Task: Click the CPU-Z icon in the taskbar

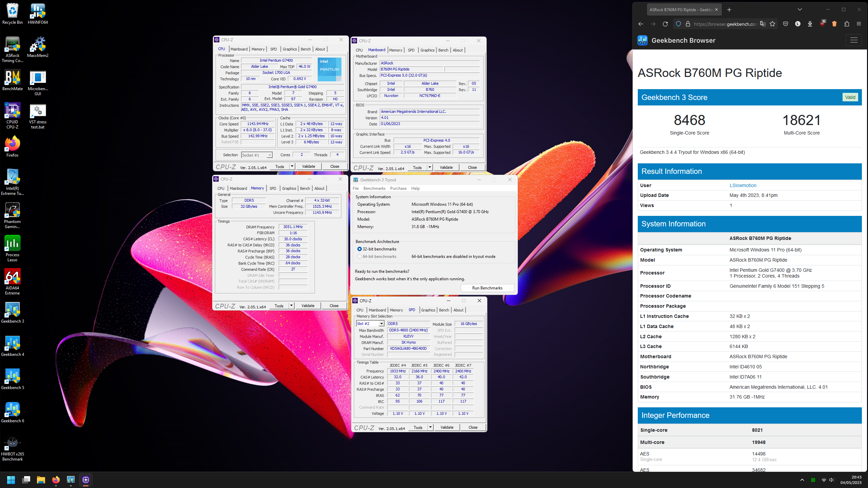Action: point(86,480)
